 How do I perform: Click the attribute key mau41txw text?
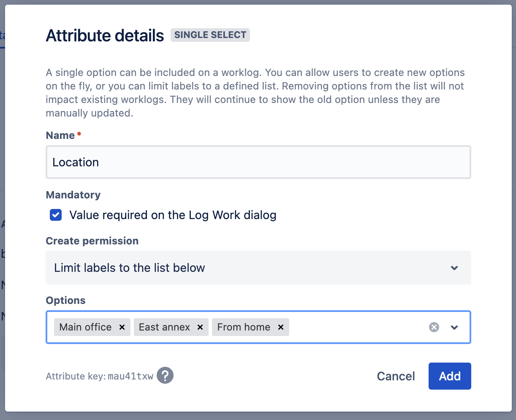click(x=130, y=377)
